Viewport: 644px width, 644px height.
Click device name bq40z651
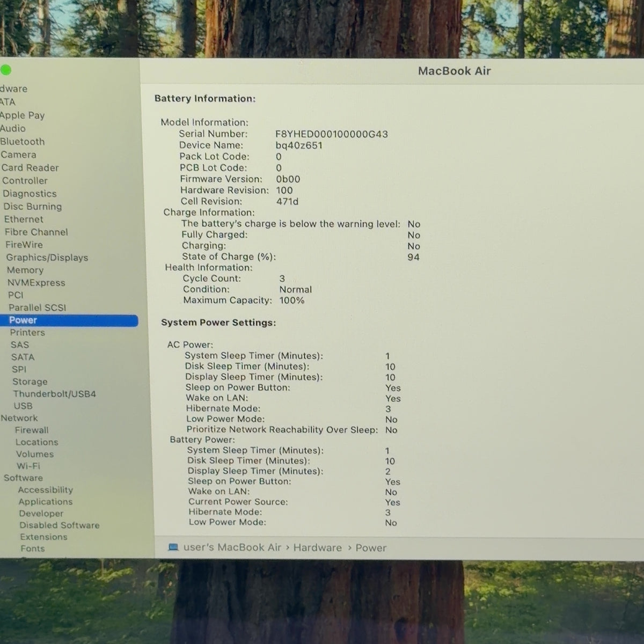299,145
